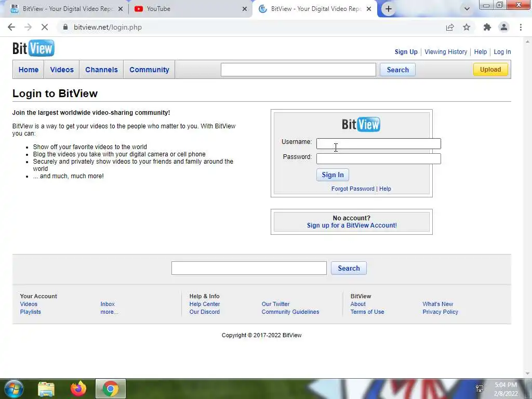Close the first BitView tab

121,9
